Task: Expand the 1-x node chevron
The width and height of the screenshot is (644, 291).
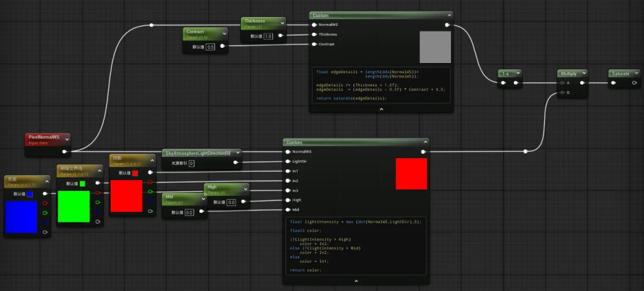Action: (518, 74)
